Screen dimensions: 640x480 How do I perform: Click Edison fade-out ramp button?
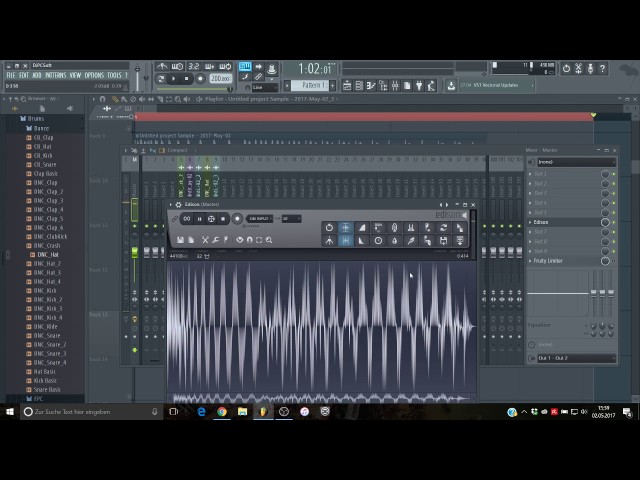point(362,241)
